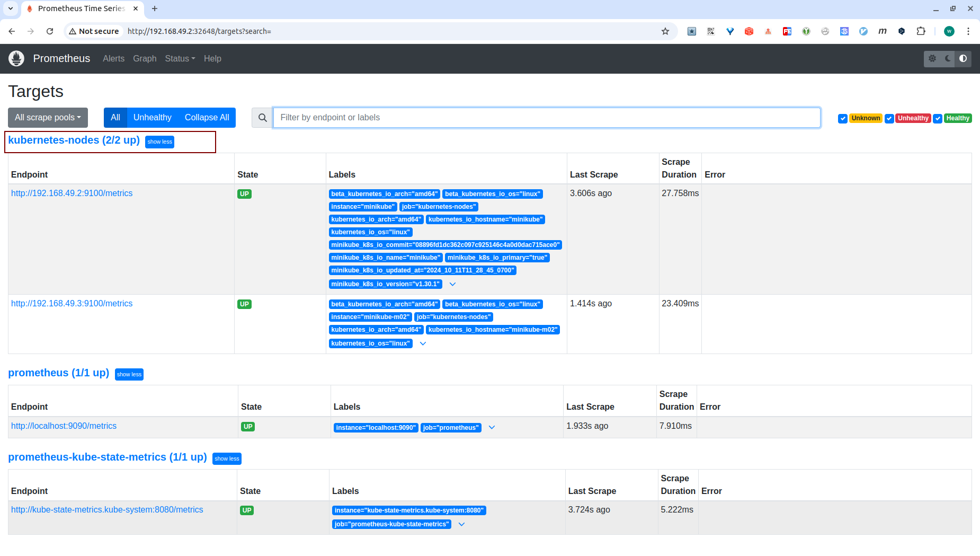Screen dimensions: 980x556
Task: Select the All targets filter
Action: click(115, 118)
